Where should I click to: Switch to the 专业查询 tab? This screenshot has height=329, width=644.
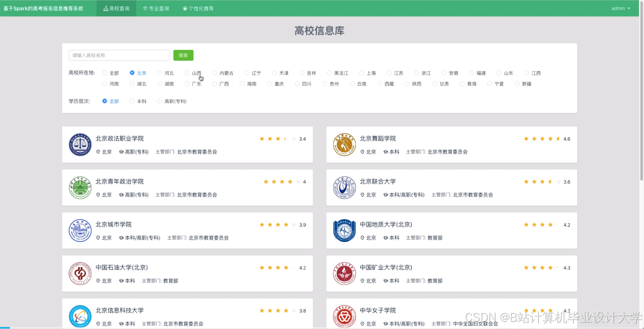(156, 8)
